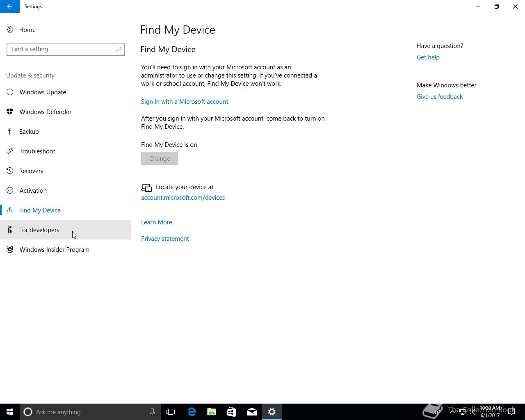Select the Find My Device person icon
This screenshot has height=420, width=525.
click(10, 210)
